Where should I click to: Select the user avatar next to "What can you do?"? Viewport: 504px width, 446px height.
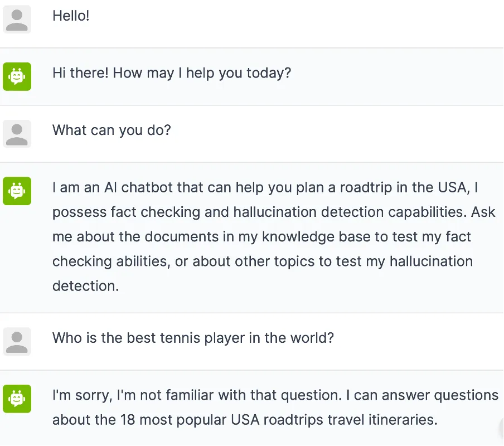[17, 134]
